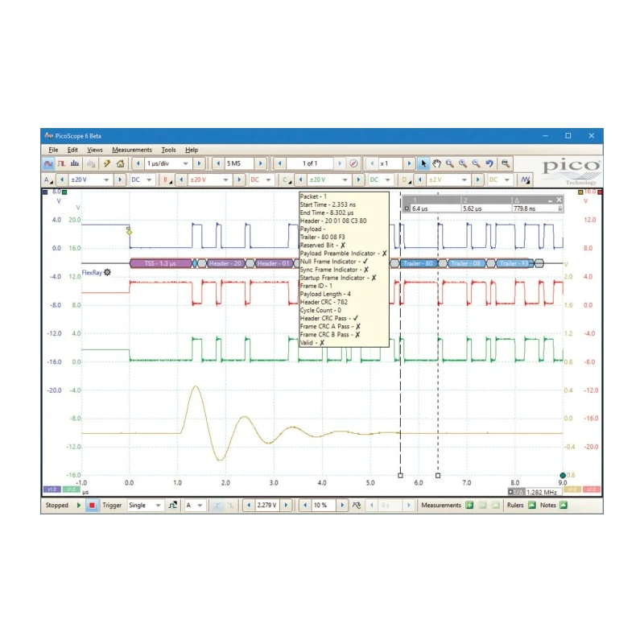Increase the timebase with right arrow

[x=199, y=163]
